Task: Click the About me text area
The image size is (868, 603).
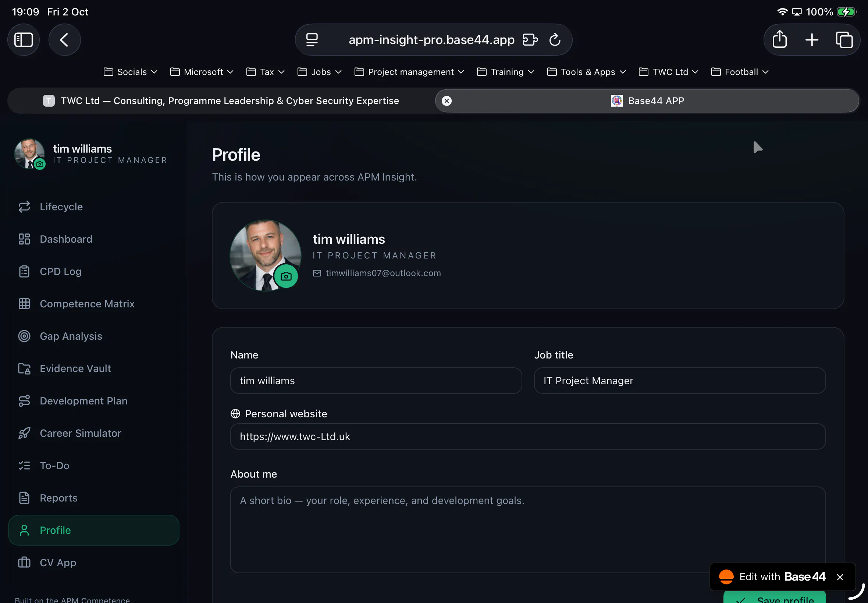Action: click(528, 530)
